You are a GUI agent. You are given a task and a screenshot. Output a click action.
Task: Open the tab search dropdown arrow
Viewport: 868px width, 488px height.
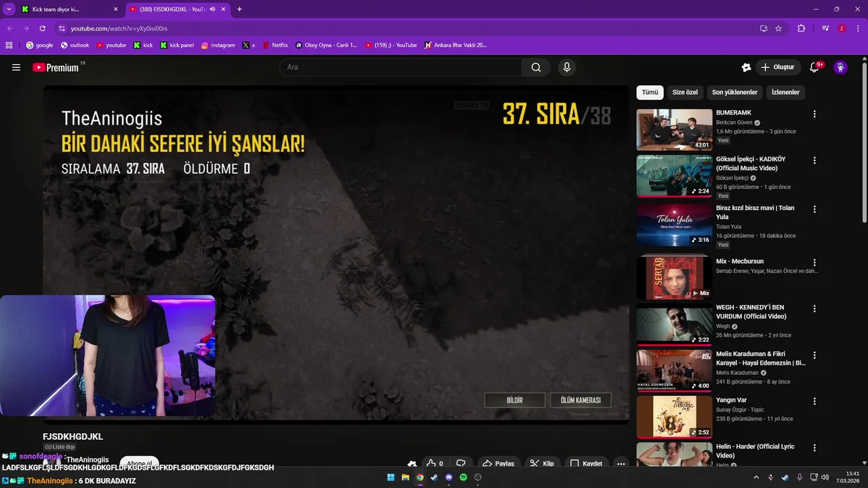(9, 9)
